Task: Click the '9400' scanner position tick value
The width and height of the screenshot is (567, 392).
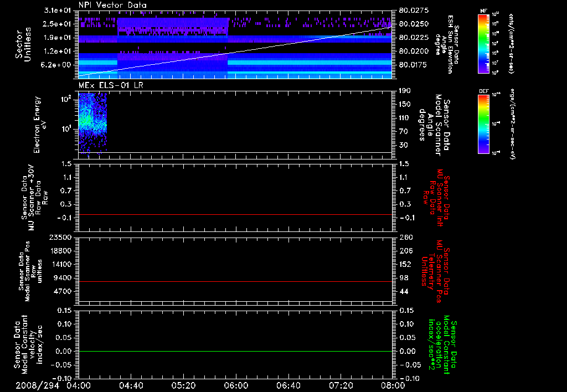Action: click(x=62, y=278)
